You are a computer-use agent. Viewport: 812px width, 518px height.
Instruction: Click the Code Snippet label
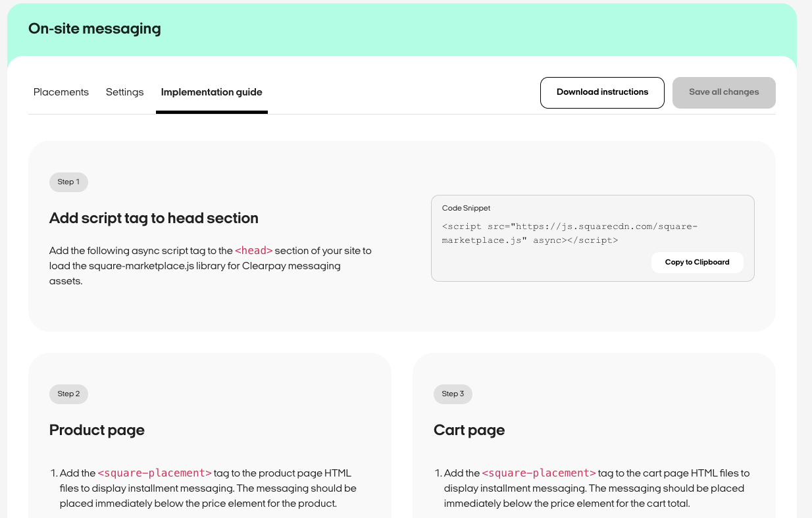466,208
